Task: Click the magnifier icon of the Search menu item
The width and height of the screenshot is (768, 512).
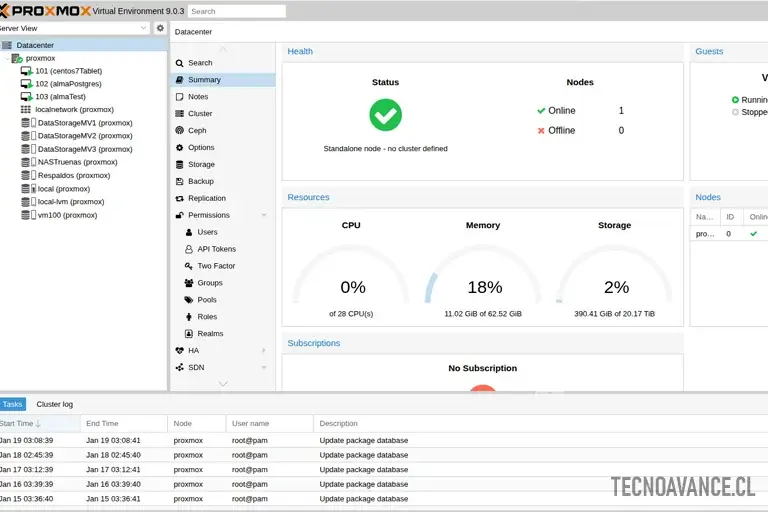Action: [x=179, y=63]
